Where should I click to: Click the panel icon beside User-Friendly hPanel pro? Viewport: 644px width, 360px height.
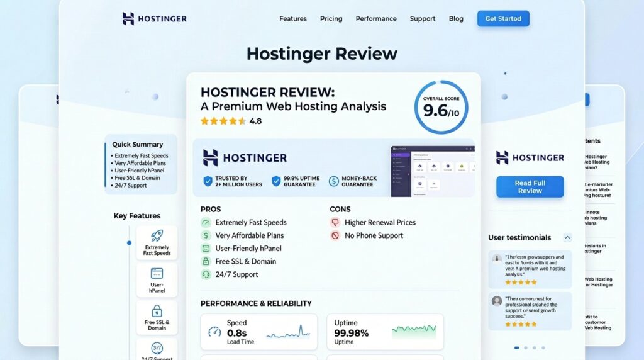tap(206, 248)
